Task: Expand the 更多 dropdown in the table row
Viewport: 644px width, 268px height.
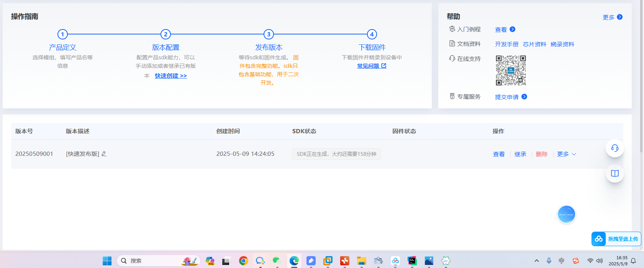Action: click(x=567, y=154)
